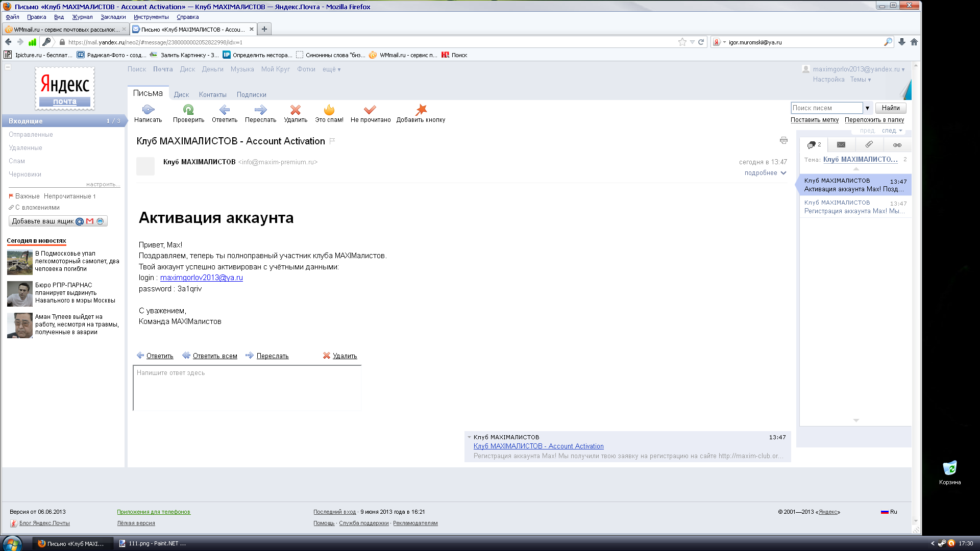Click Переложить в папку link
980x551 pixels.
874,120
